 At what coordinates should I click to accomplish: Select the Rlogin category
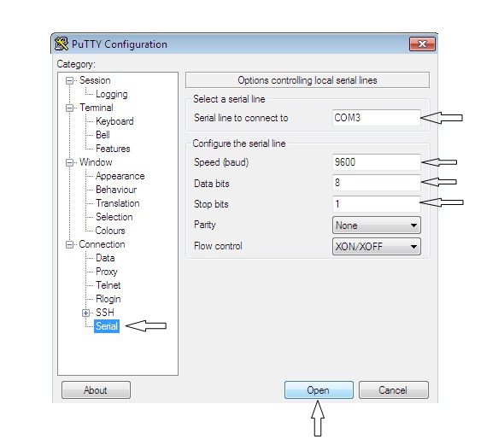(x=108, y=299)
